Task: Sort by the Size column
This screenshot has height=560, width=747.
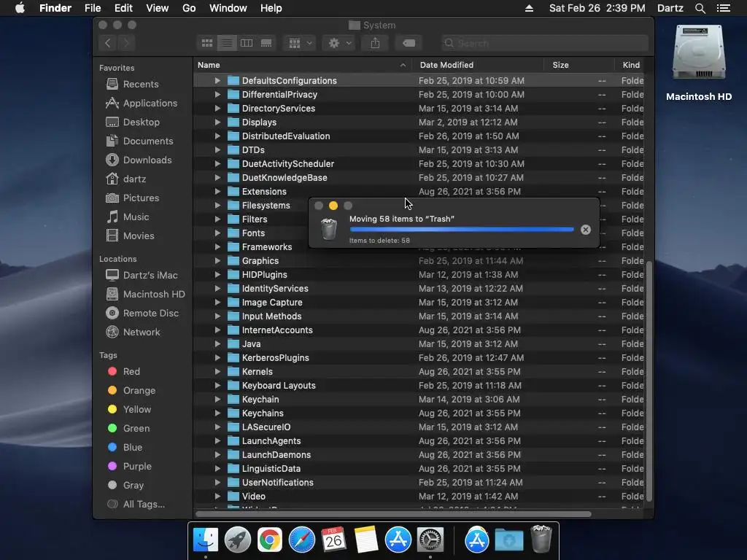Action: [578, 65]
